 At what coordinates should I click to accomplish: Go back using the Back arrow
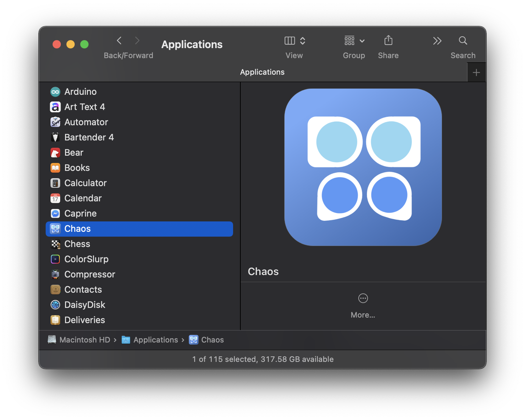point(119,41)
